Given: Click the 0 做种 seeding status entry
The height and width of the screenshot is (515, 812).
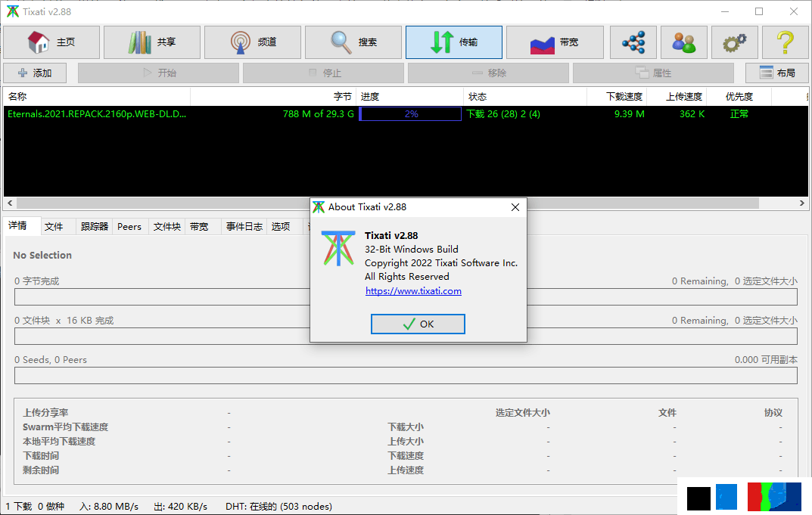Looking at the screenshot, I should (x=51, y=506).
